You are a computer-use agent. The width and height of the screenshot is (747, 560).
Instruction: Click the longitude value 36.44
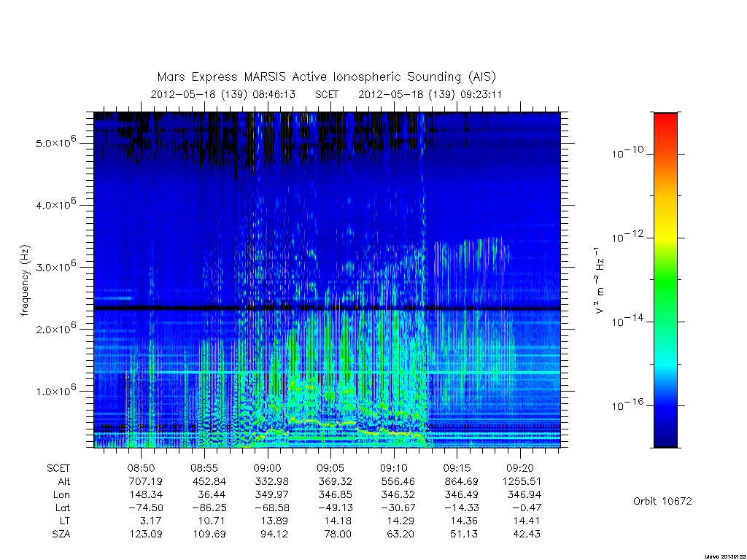pos(212,495)
